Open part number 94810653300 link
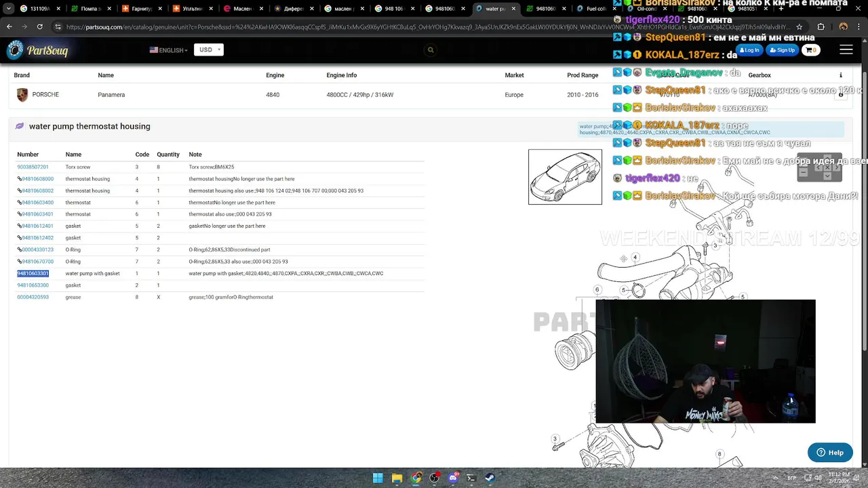 coord(33,285)
